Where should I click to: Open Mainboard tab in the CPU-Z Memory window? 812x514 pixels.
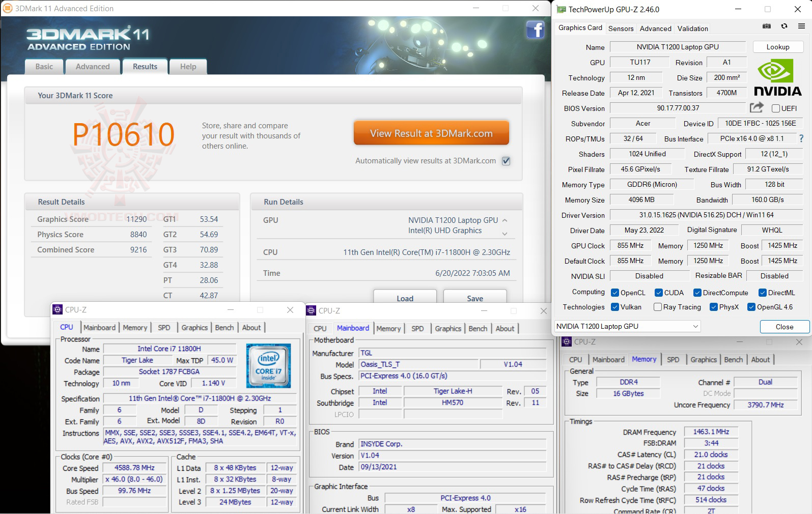608,360
